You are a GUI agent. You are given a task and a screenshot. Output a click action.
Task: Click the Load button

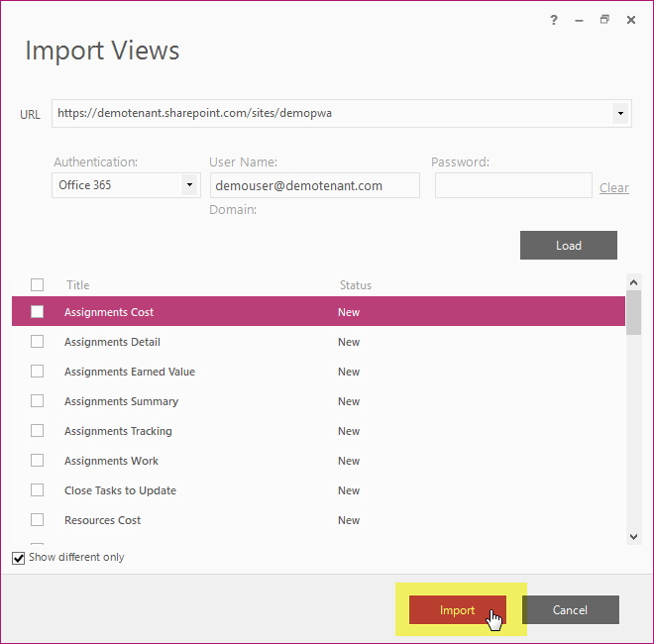click(x=569, y=246)
